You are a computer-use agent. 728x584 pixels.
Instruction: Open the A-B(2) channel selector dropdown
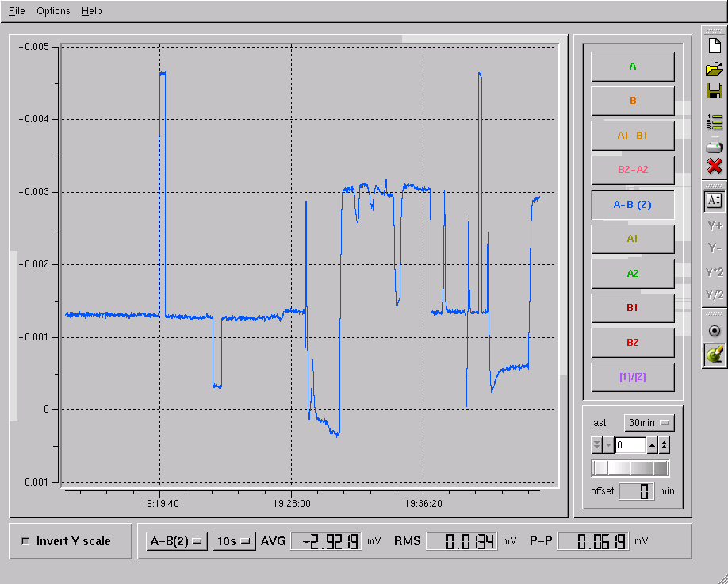tap(176, 541)
